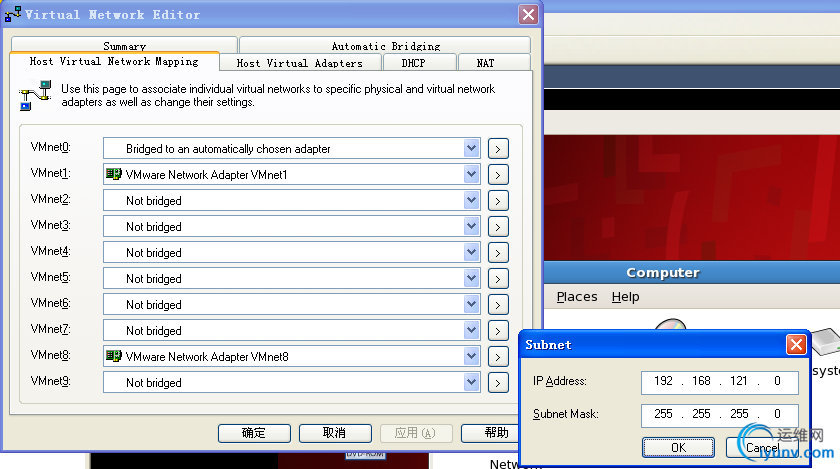Open VMnet4 settings arrow button
The width and height of the screenshot is (840, 469).
pyautogui.click(x=498, y=252)
